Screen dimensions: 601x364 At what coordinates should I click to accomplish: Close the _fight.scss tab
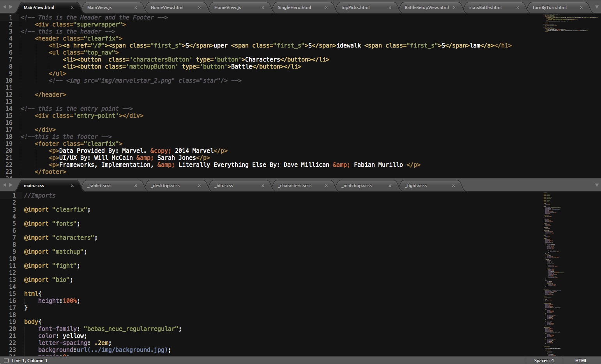coord(453,186)
